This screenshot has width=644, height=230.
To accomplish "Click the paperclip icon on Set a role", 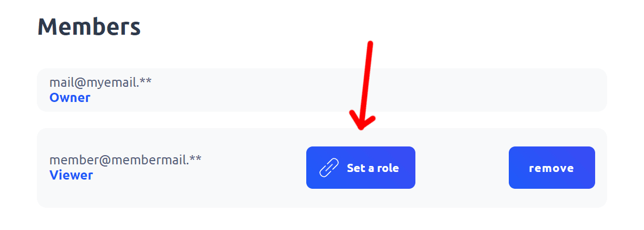I will click(x=330, y=168).
